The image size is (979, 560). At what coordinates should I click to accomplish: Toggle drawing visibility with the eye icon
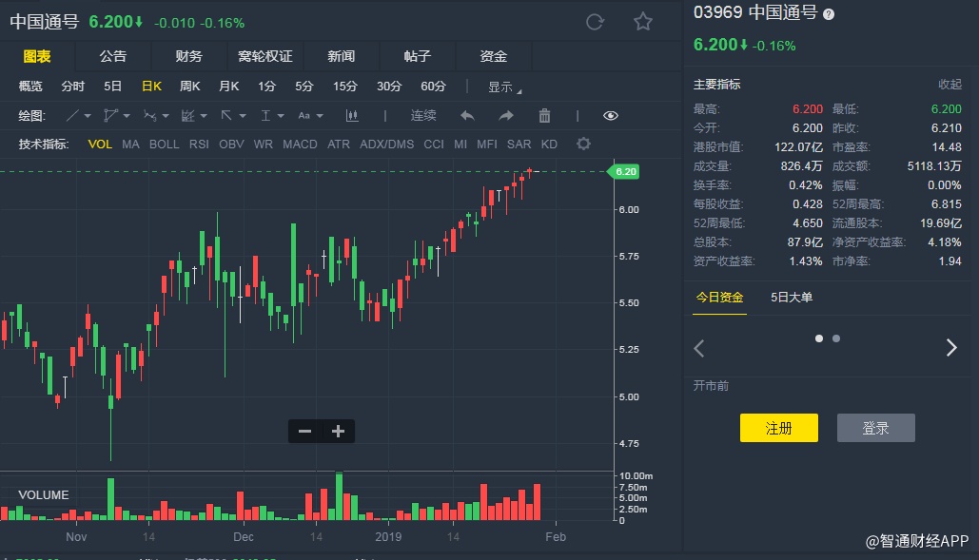611,116
